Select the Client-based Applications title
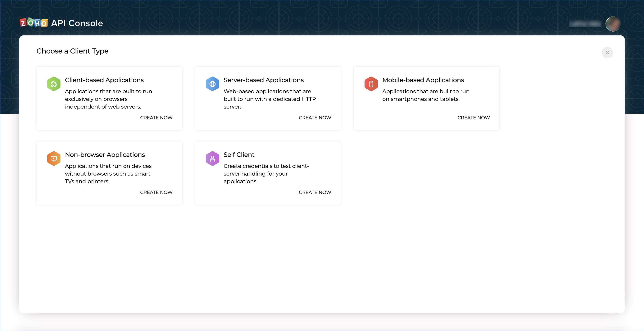 104,80
